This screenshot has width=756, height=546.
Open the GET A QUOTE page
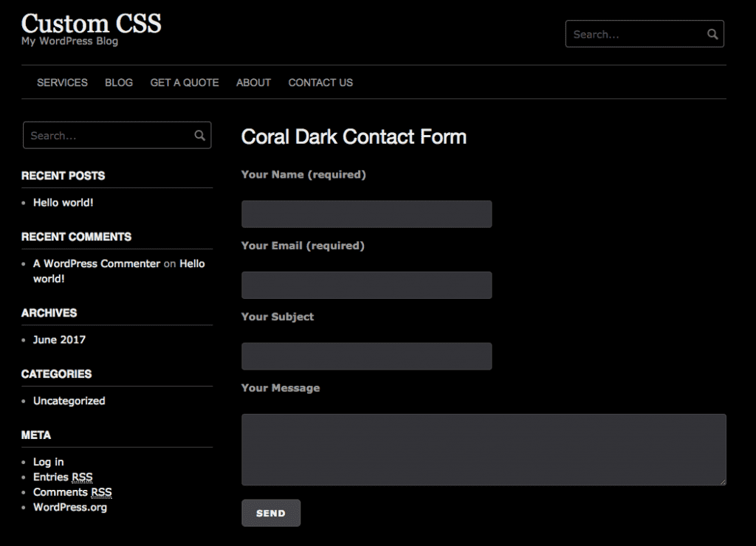tap(184, 83)
